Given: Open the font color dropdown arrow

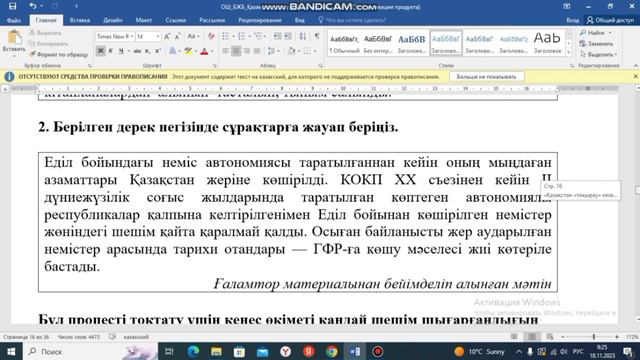Looking at the screenshot, I should pos(212,51).
